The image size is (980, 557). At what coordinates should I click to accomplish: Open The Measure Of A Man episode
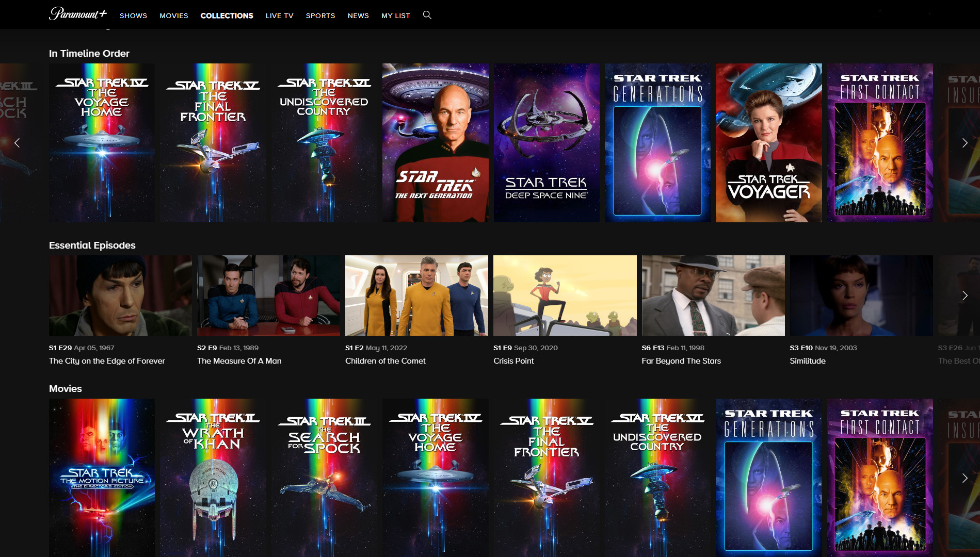268,296
